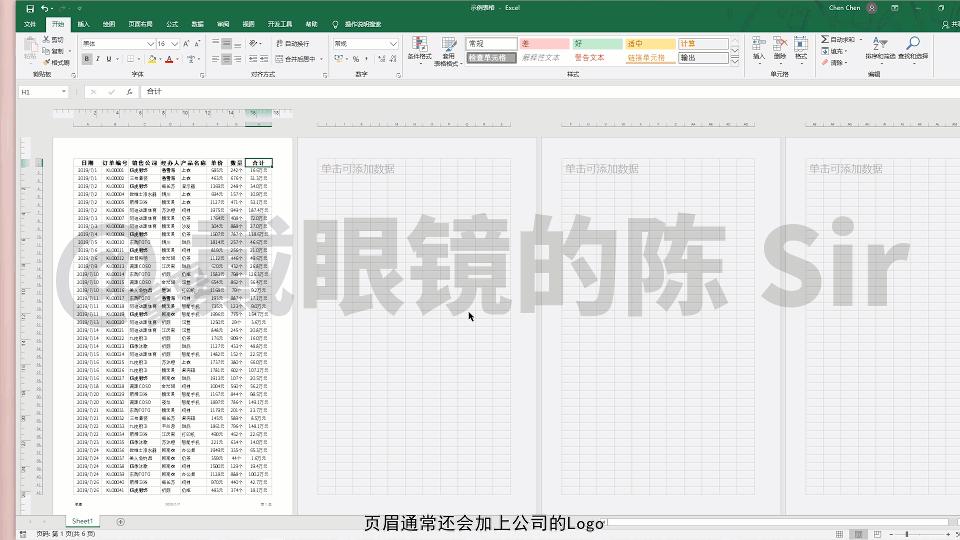
Task: Click the accounting currency format icon
Action: click(x=339, y=59)
